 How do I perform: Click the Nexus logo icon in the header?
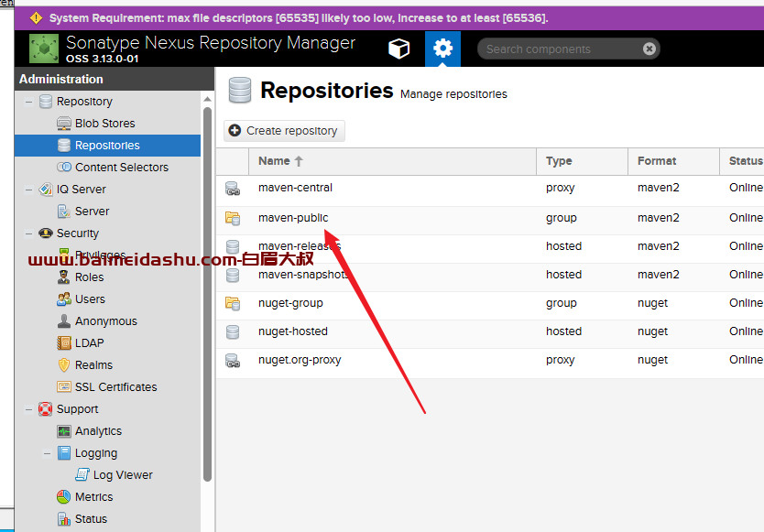point(44,49)
